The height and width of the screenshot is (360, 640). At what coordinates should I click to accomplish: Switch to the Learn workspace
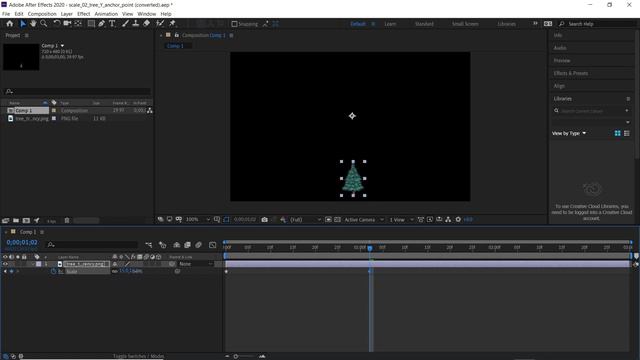coord(390,24)
